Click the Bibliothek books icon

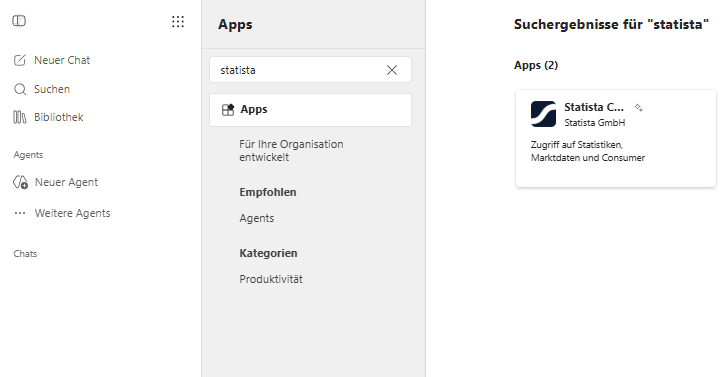click(19, 118)
